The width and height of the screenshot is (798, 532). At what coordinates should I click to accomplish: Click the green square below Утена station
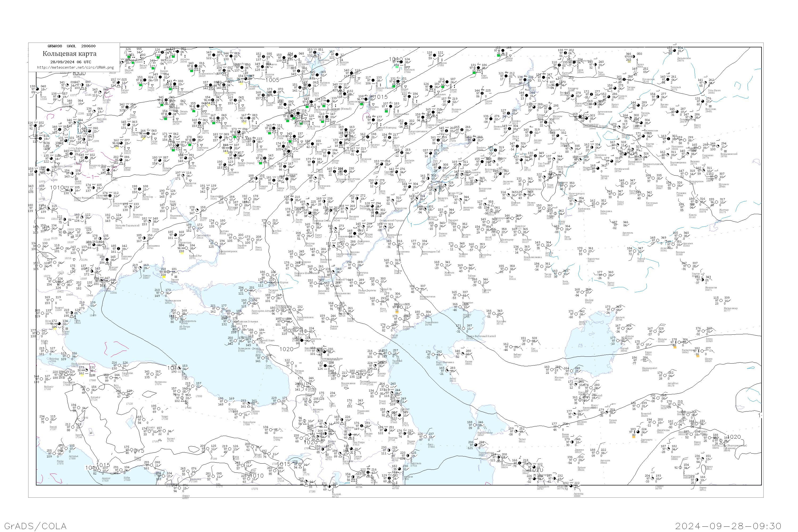tap(140, 85)
